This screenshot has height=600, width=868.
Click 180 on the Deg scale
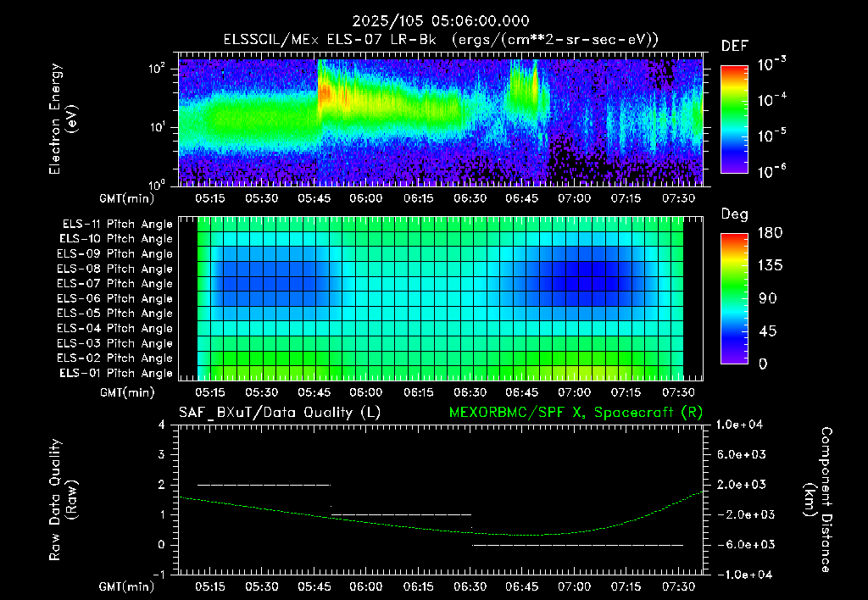[770, 233]
